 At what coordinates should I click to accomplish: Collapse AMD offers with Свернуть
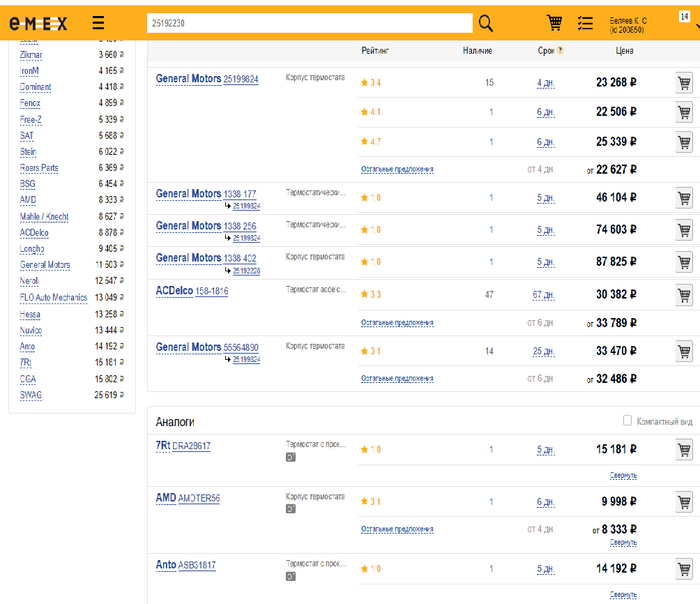click(623, 542)
